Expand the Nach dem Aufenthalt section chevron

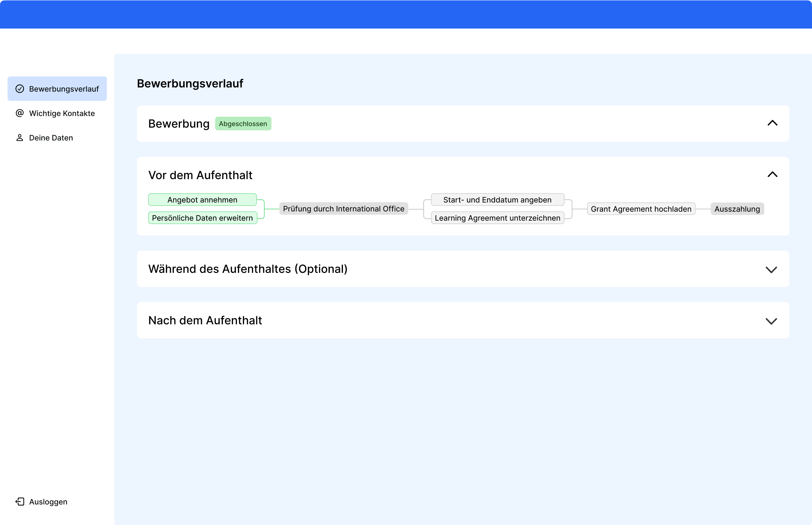[771, 321]
